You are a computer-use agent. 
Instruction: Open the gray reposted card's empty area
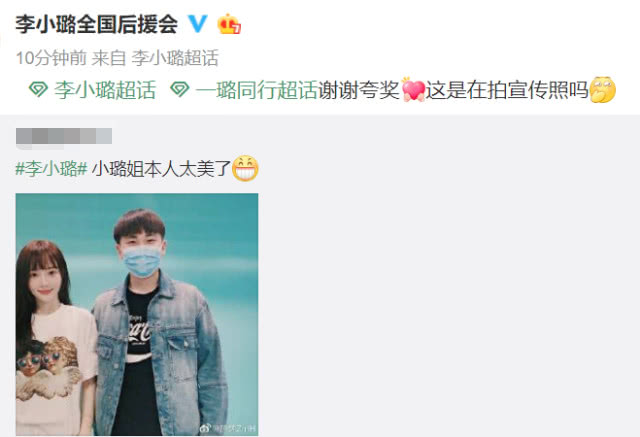pyautogui.click(x=449, y=286)
